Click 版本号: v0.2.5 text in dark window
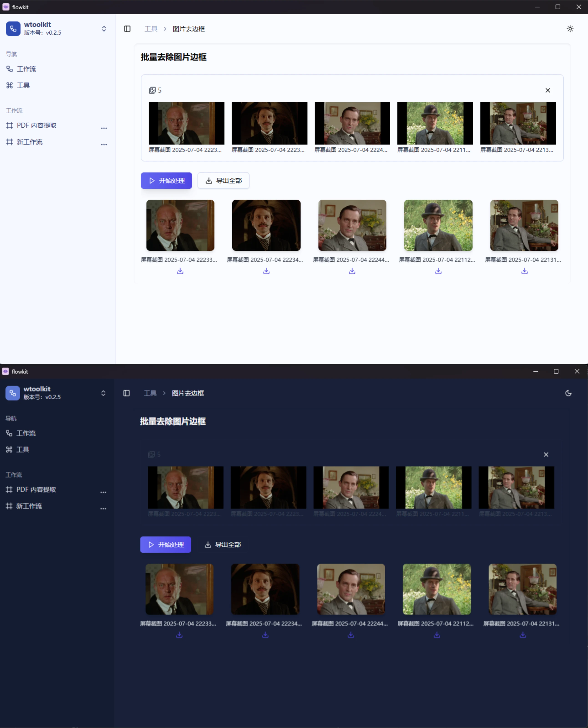Screen dimensions: 588x728 (x=42, y=397)
